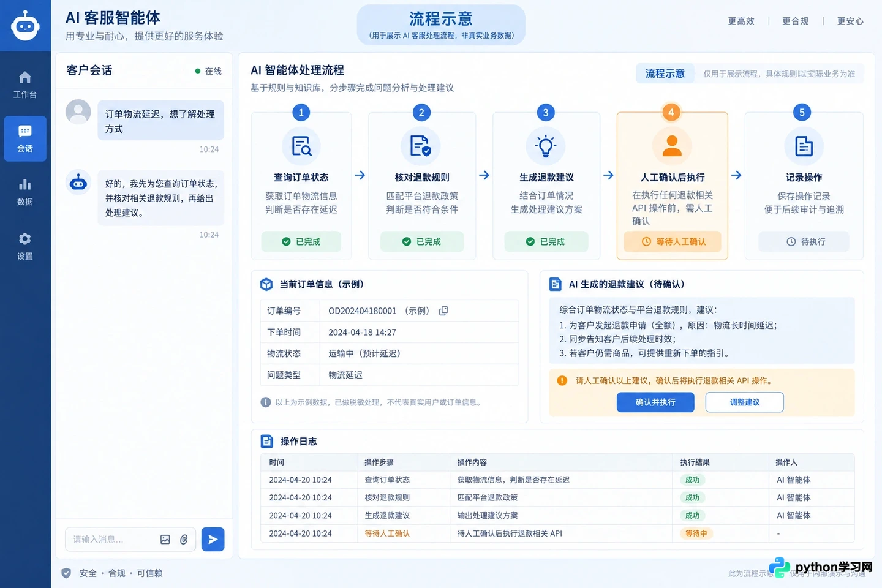Viewport: 882px width, 588px height.
Task: Click the 2024-04-18 14:27 order time value
Action: (363, 332)
